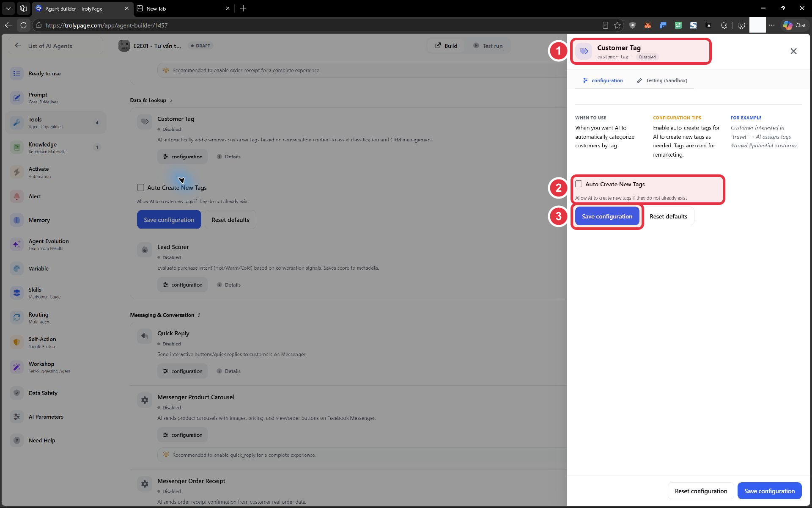Open the Copilot Chat button
Screen dimensions: 812x508
coord(794,25)
